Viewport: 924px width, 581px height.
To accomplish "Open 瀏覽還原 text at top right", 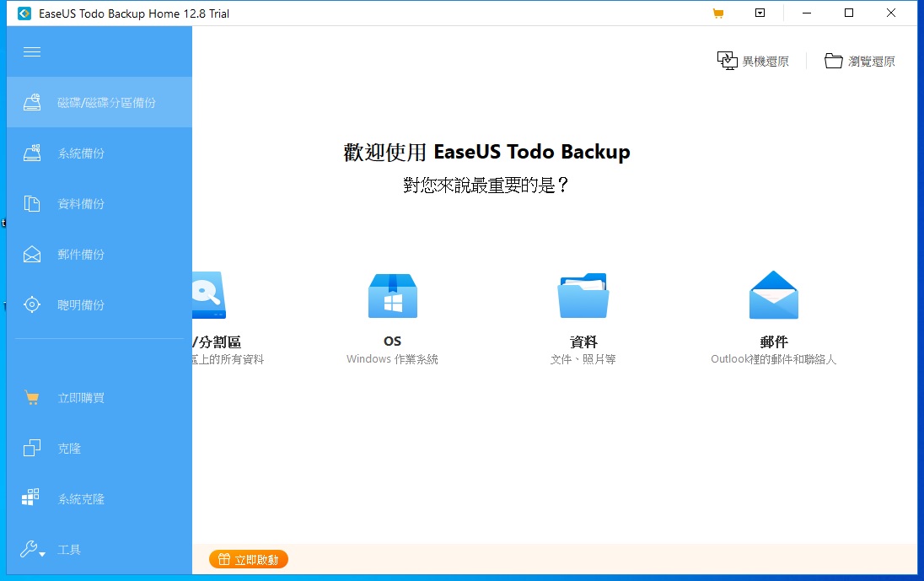I will tap(872, 62).
